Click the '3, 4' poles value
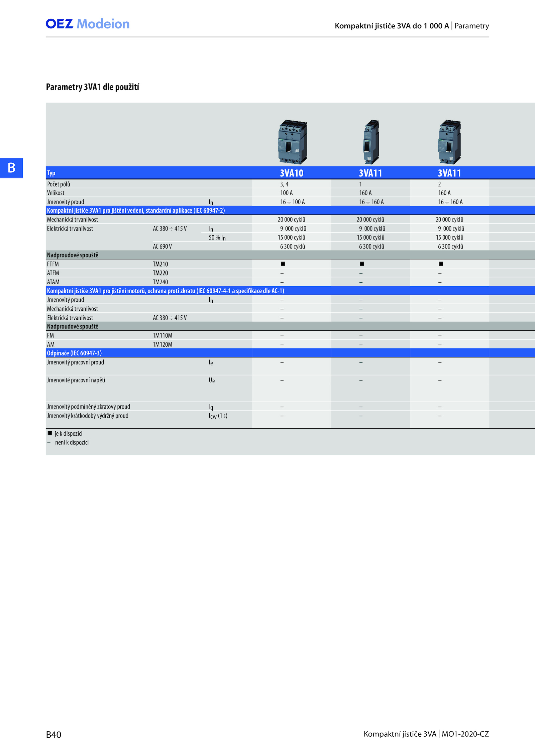535x756 pixels. pos(284,184)
